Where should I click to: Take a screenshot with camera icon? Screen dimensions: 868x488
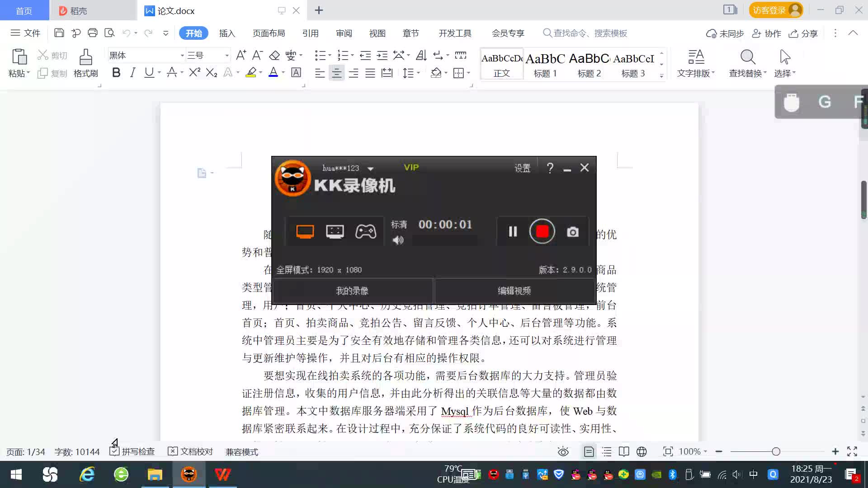[x=572, y=232]
